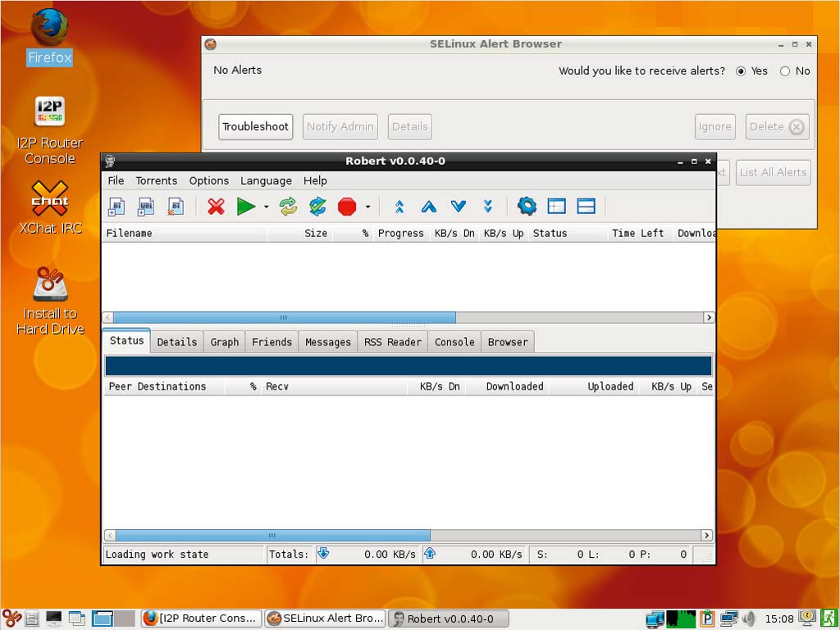Click the Troubleshoot button in SELinux Alert Browser
Viewport: 840px width, 630px height.
tap(256, 127)
